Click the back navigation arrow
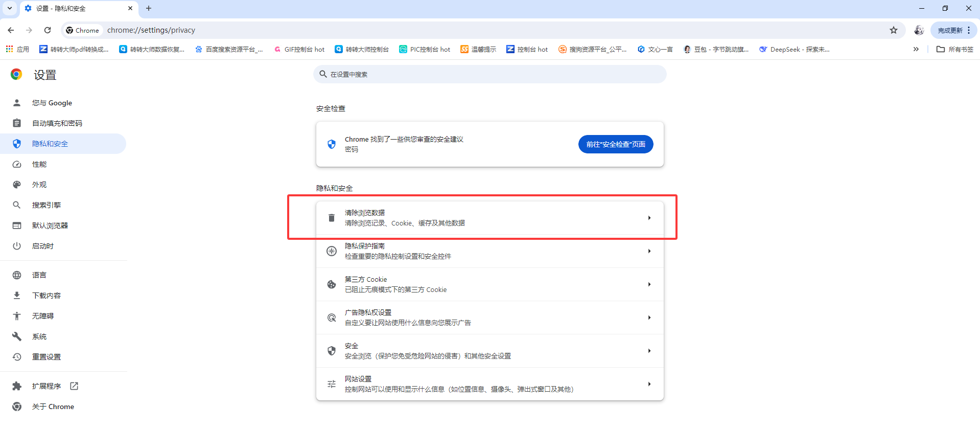 [11, 30]
